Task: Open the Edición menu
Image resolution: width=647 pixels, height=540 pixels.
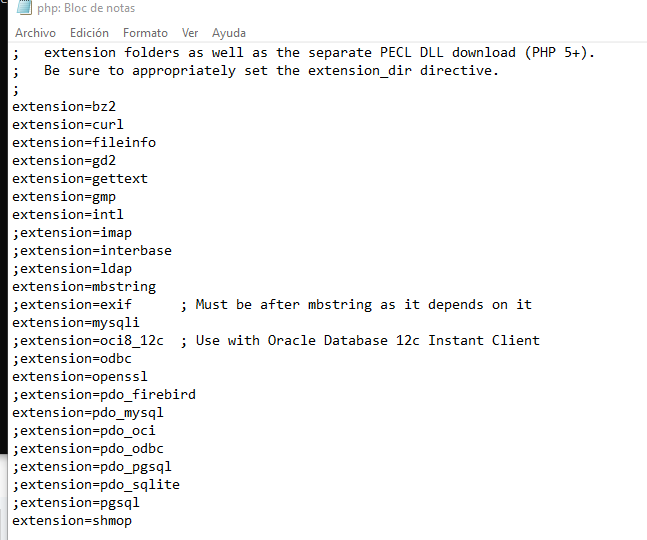Action: (x=89, y=33)
